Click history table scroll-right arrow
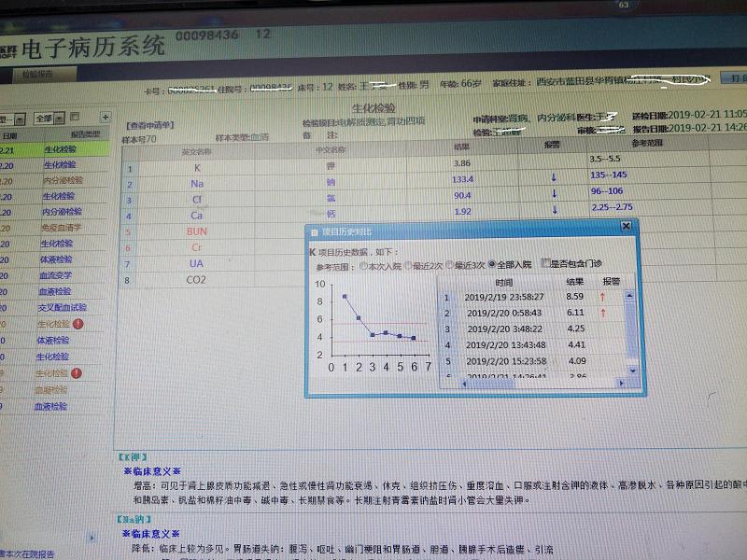Viewport: 747px width, 560px height. tap(621, 383)
